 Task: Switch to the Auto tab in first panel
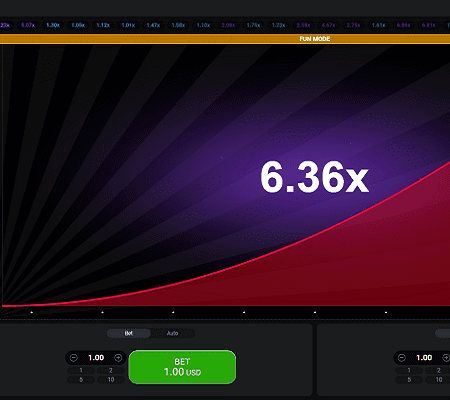(172, 333)
